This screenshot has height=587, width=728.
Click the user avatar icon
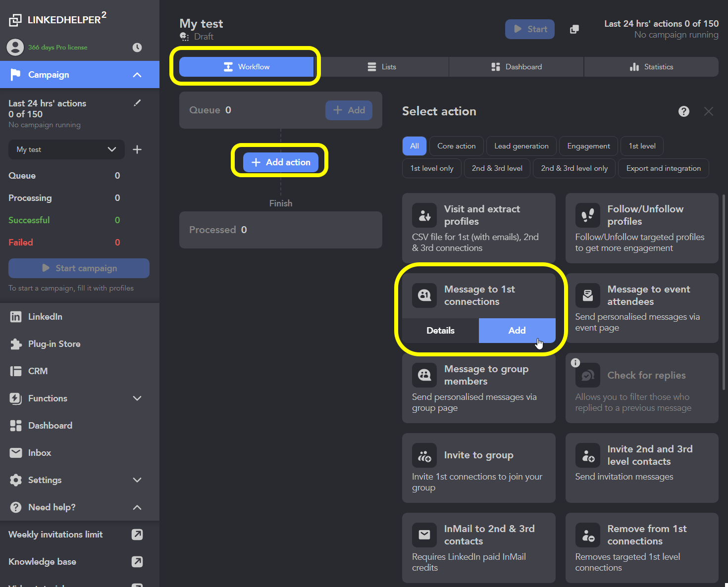(x=15, y=48)
